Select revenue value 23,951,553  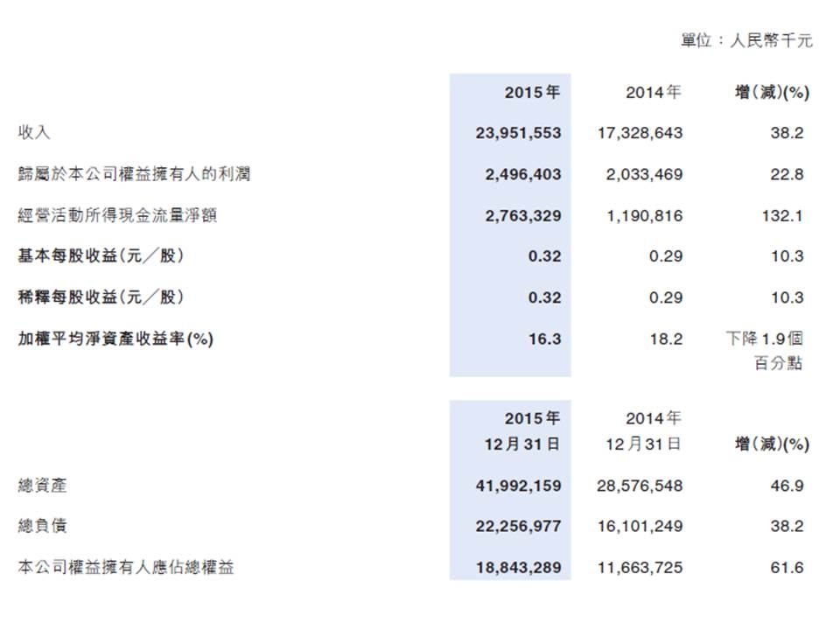518,133
